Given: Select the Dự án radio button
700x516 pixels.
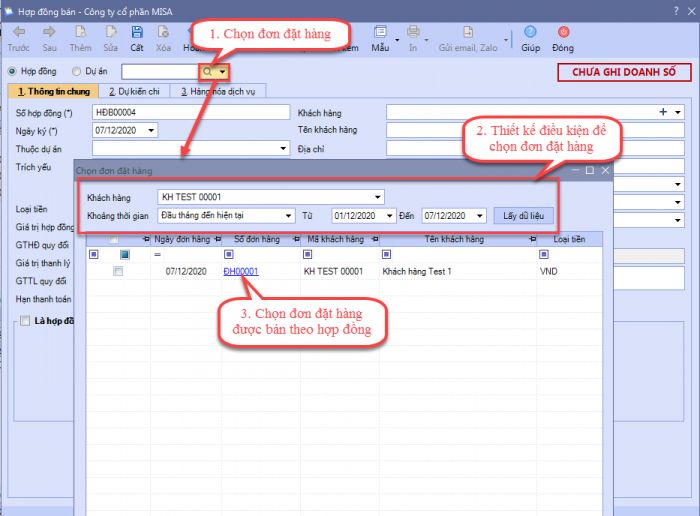Looking at the screenshot, I should coord(76,72).
